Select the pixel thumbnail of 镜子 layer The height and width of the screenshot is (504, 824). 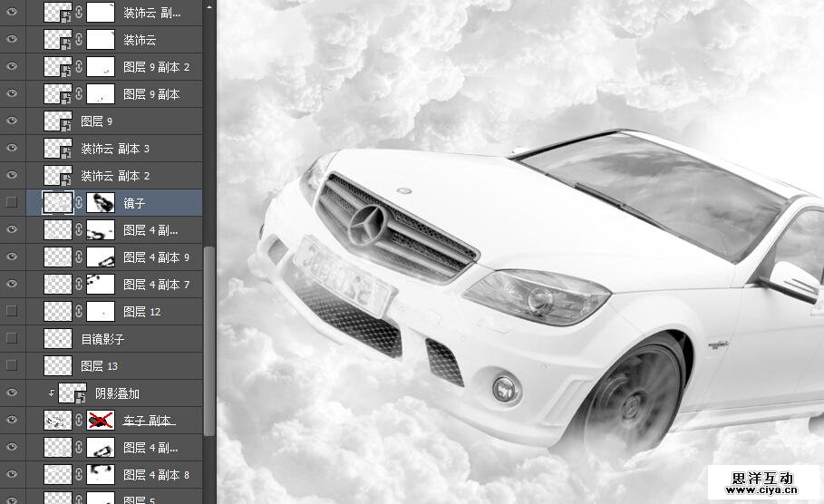[58, 202]
